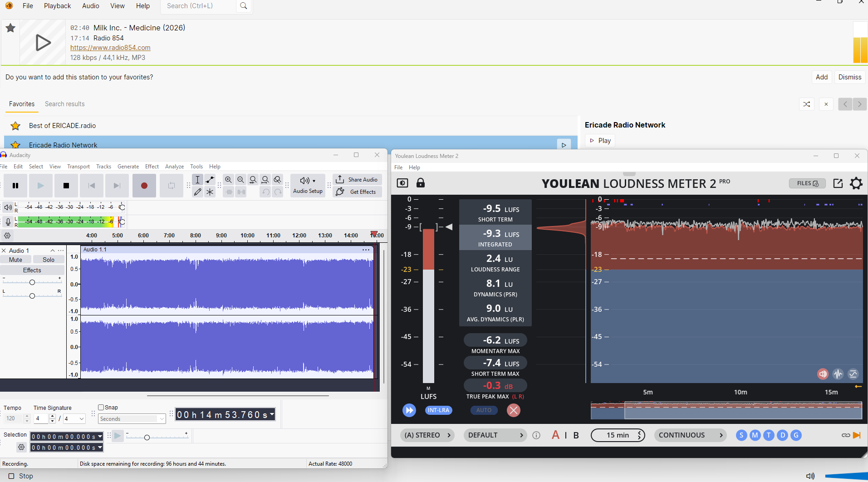Open time signature denominator dropdown
Screen dimensions: 868x482
[x=74, y=419]
